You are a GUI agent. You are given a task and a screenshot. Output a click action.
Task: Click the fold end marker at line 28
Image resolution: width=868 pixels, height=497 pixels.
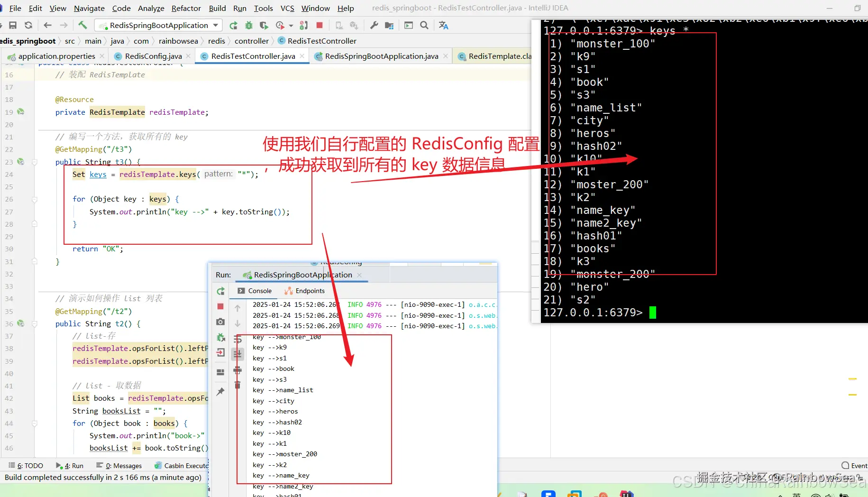tap(35, 224)
